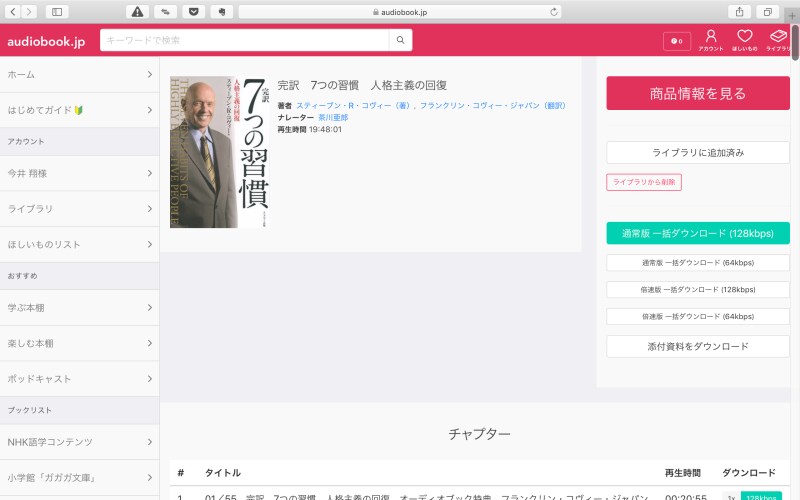The height and width of the screenshot is (500, 800).
Task: Click the 7つの習慣 book cover
Action: [220, 152]
